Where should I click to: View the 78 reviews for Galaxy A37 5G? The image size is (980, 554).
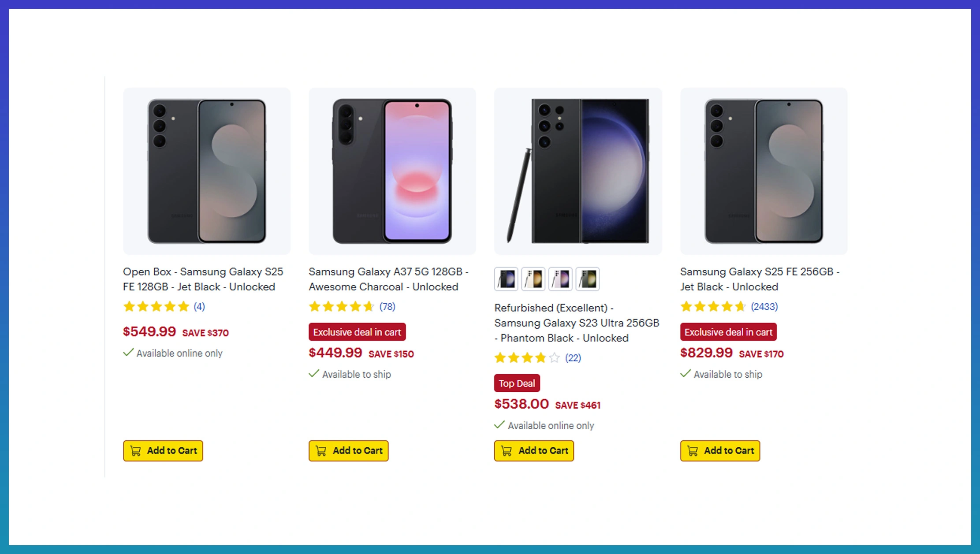pyautogui.click(x=388, y=307)
